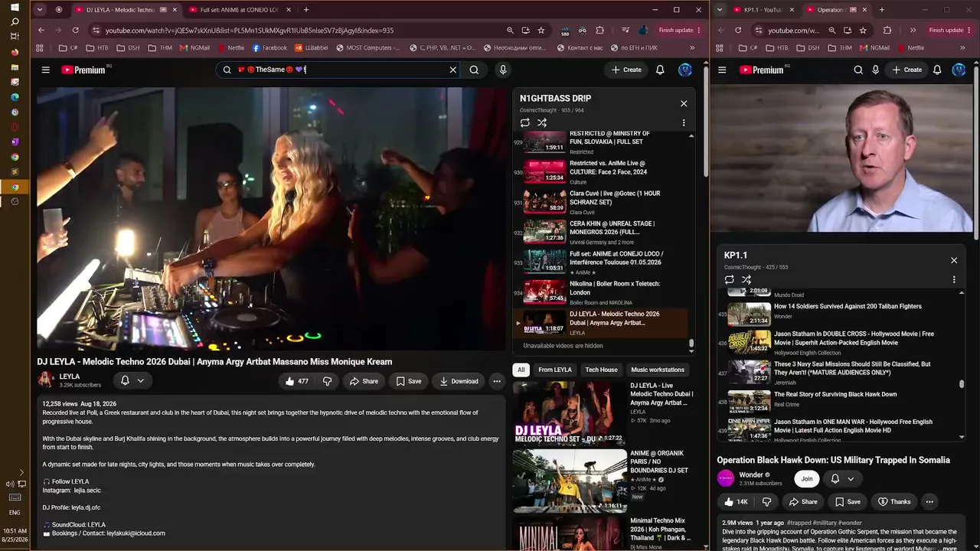Show hidden system tray icons

click(x=21, y=473)
